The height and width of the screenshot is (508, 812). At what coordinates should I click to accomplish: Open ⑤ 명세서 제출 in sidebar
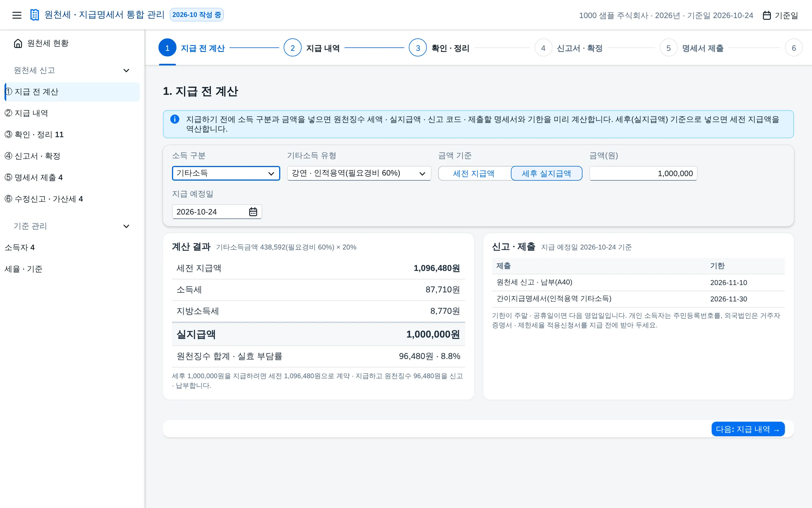point(72,178)
